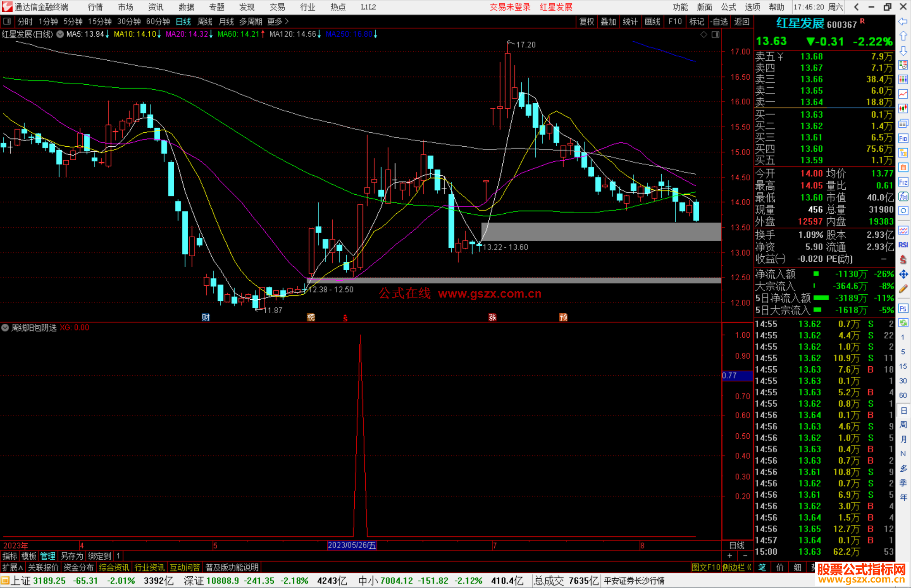Screen dimensions: 911x588
Task: Click the FS icon in right sidebar
Action: [x=903, y=309]
